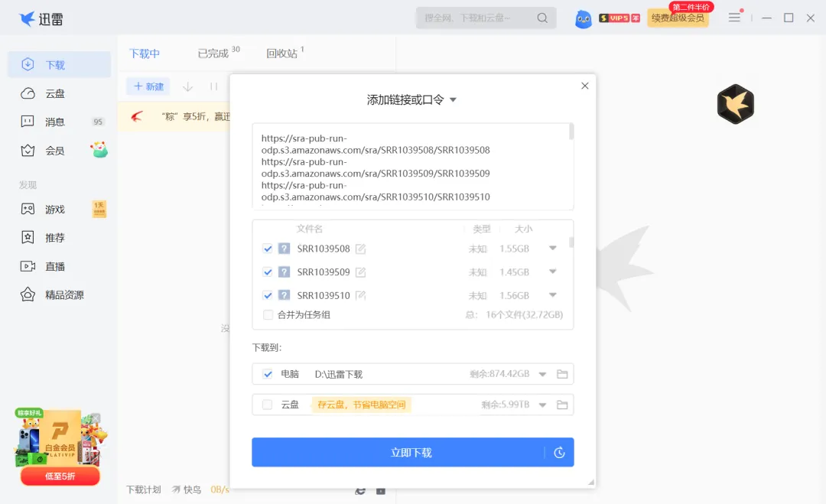The width and height of the screenshot is (826, 504).
Task: Open the 推荐 recommendations section
Action: 59,238
